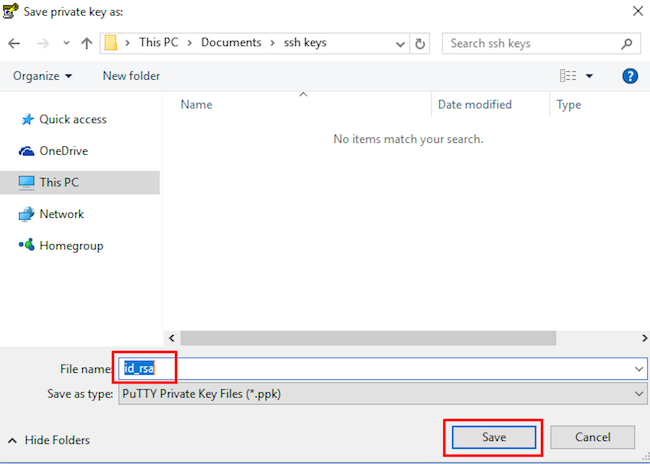Click the This PC monitor icon
Image resolution: width=650 pixels, height=464 pixels.
click(x=27, y=182)
